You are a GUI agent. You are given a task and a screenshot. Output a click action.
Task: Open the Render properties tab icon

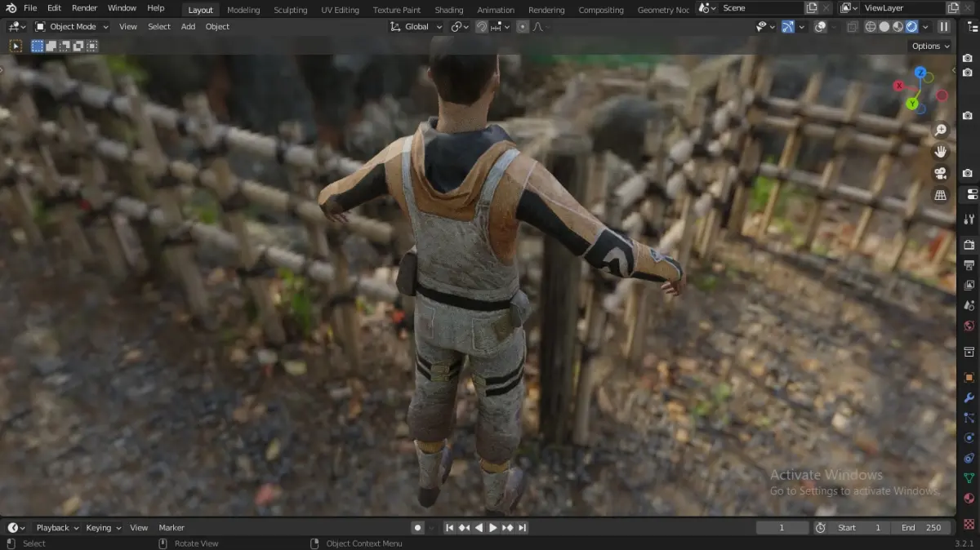pos(969,245)
